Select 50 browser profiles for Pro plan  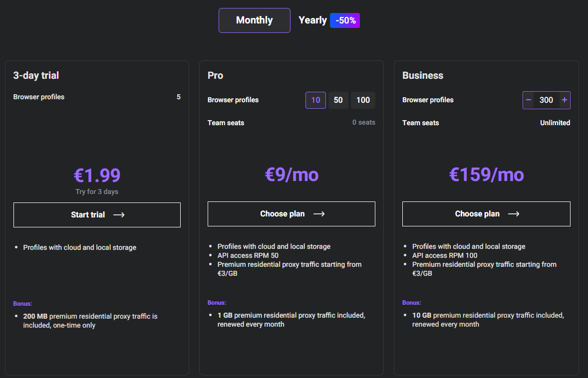[x=338, y=100]
